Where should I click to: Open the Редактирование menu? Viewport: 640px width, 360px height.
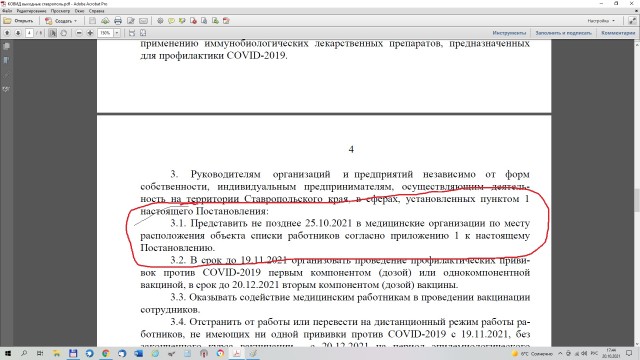point(31,11)
